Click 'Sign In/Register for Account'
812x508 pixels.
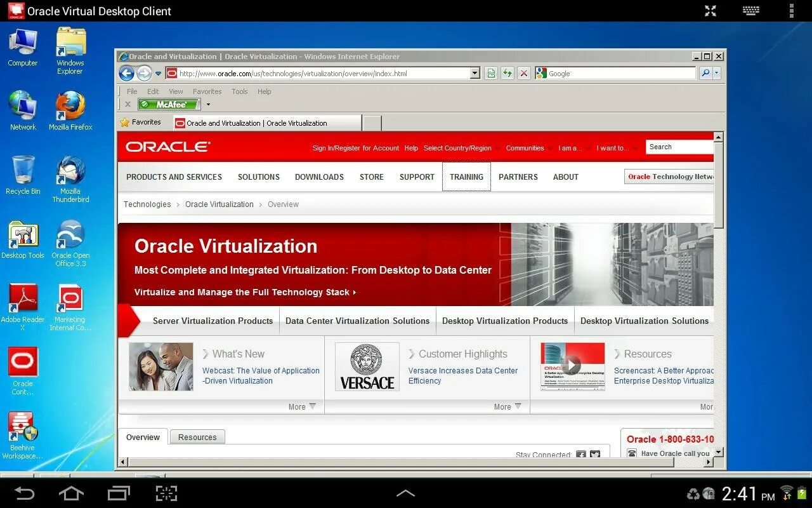355,148
